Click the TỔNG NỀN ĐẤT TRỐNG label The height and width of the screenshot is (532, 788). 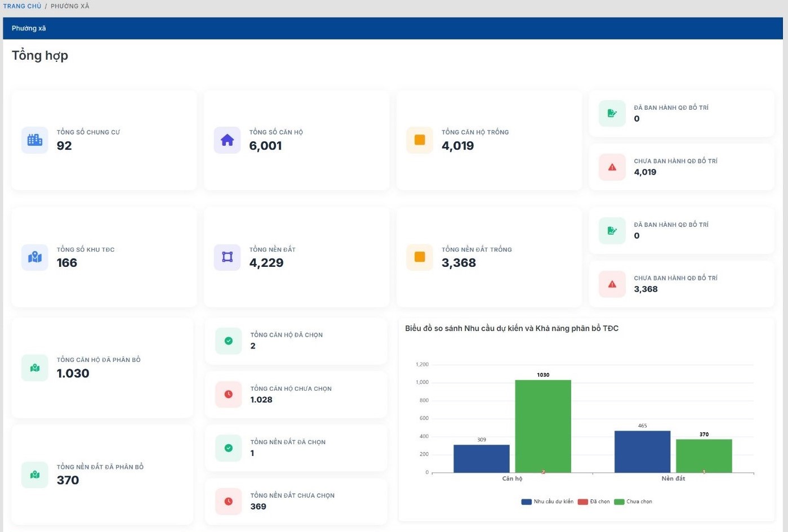pos(477,249)
